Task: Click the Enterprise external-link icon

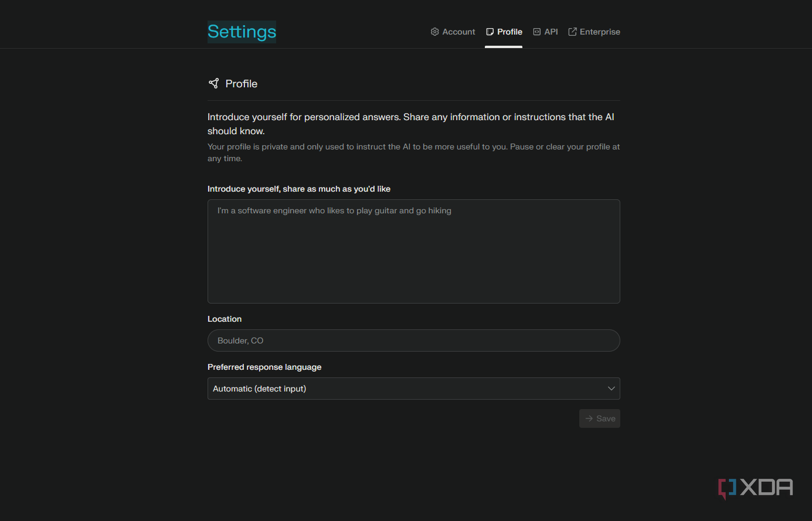Action: coord(572,32)
